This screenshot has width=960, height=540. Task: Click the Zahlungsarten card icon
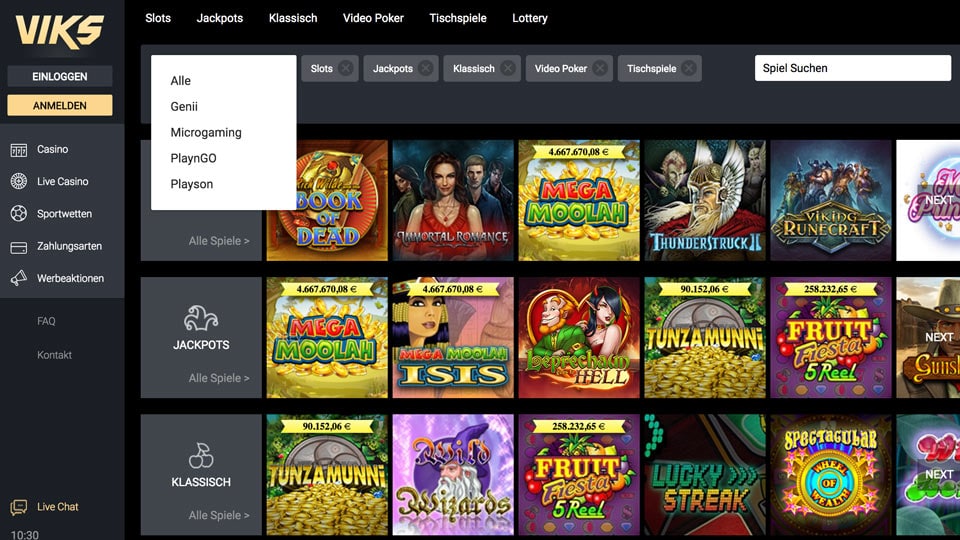pos(19,247)
